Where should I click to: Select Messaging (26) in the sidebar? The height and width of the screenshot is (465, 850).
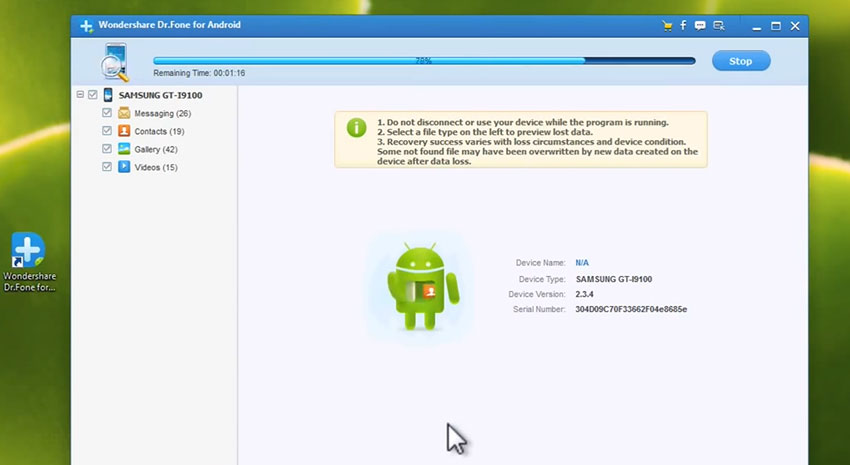click(x=163, y=113)
